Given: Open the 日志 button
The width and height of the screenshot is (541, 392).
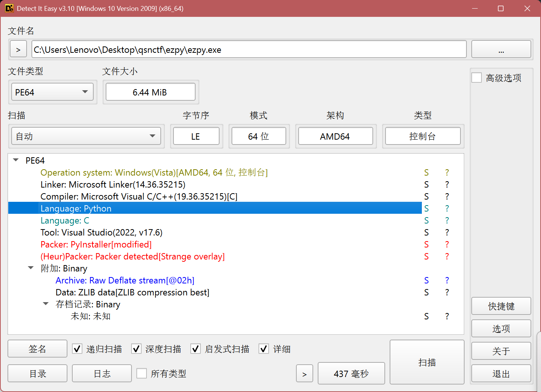Looking at the screenshot, I should click(x=102, y=373).
